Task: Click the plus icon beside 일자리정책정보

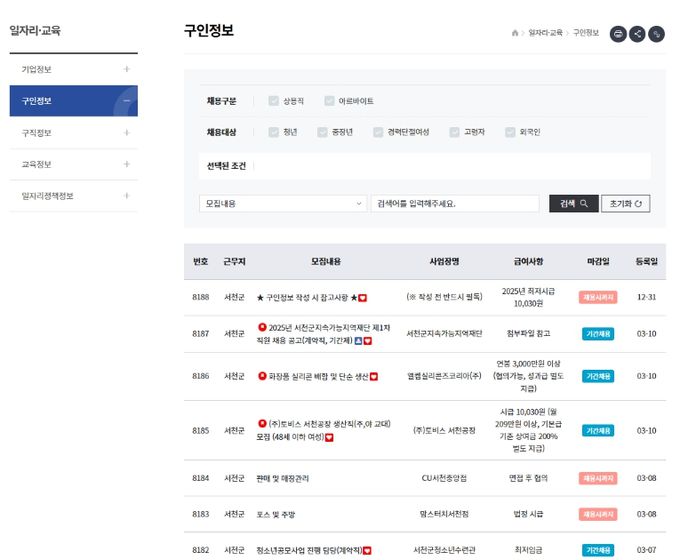Action: (x=126, y=196)
